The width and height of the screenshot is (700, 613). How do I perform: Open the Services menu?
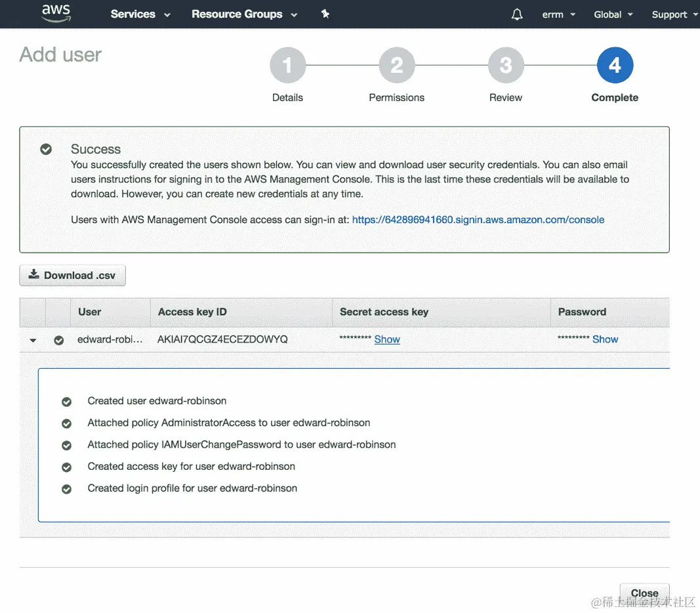pos(140,14)
